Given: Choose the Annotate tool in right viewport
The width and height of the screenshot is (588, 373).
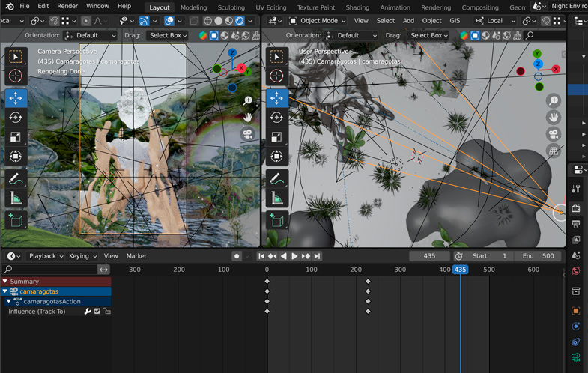Looking at the screenshot, I should coord(276,179).
